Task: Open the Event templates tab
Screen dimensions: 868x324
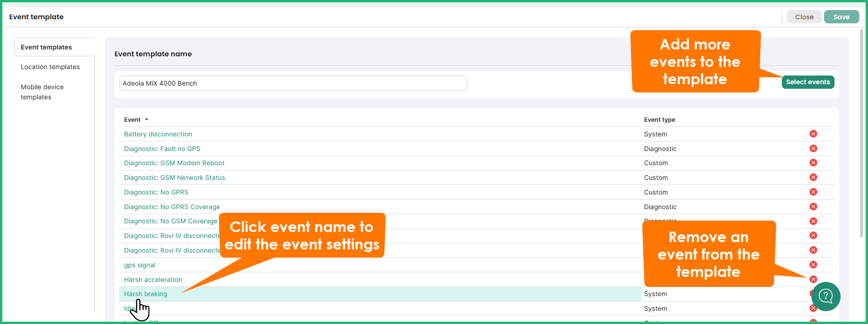Action: coord(46,47)
